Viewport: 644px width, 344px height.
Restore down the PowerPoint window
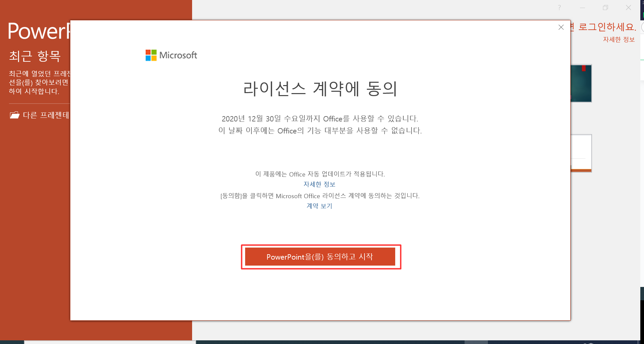pos(605,8)
